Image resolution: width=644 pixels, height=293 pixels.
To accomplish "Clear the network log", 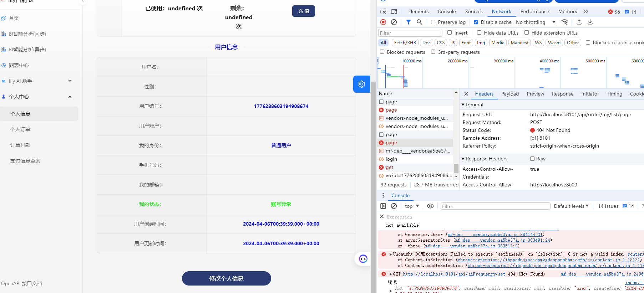I will coord(394,22).
